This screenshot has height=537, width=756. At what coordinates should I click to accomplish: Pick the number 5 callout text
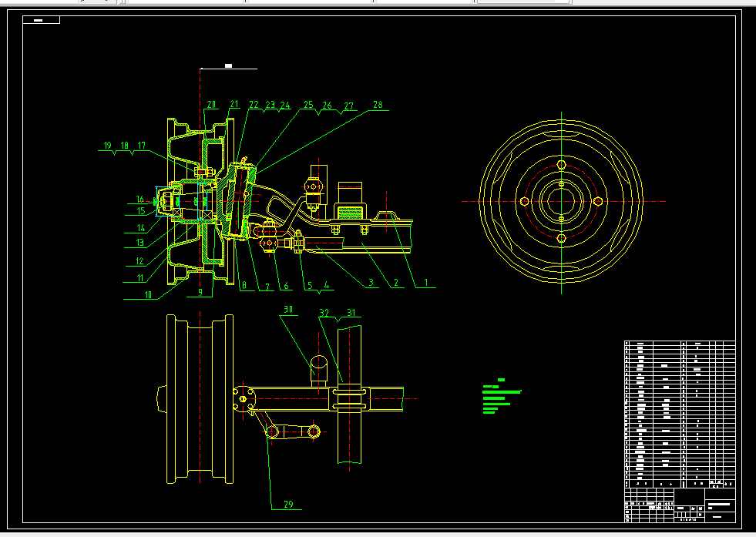coord(310,285)
